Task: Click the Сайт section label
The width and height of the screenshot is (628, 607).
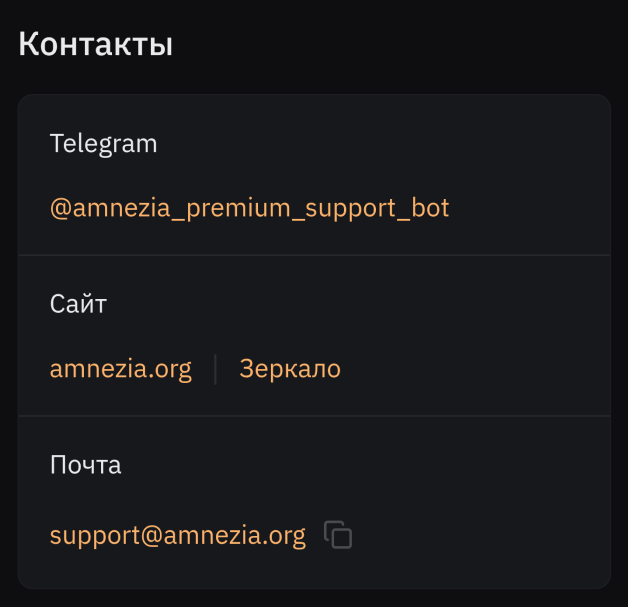Action: click(x=78, y=304)
